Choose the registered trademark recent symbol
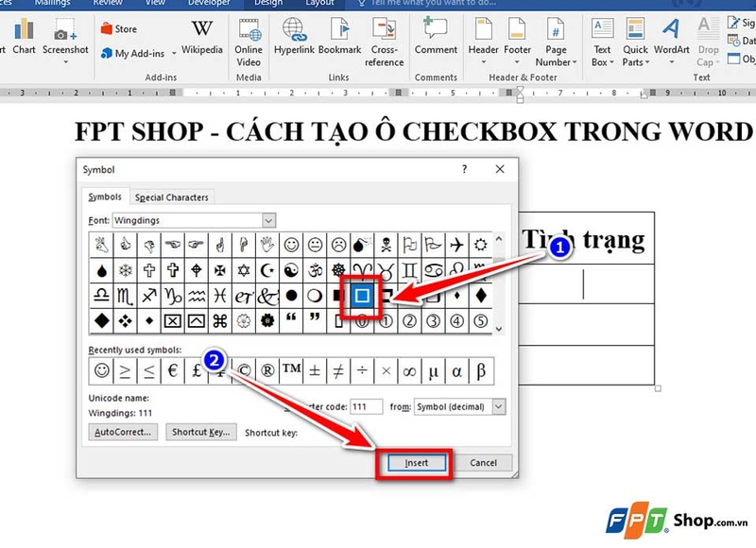Screen dimensions: 756x548 (267, 370)
